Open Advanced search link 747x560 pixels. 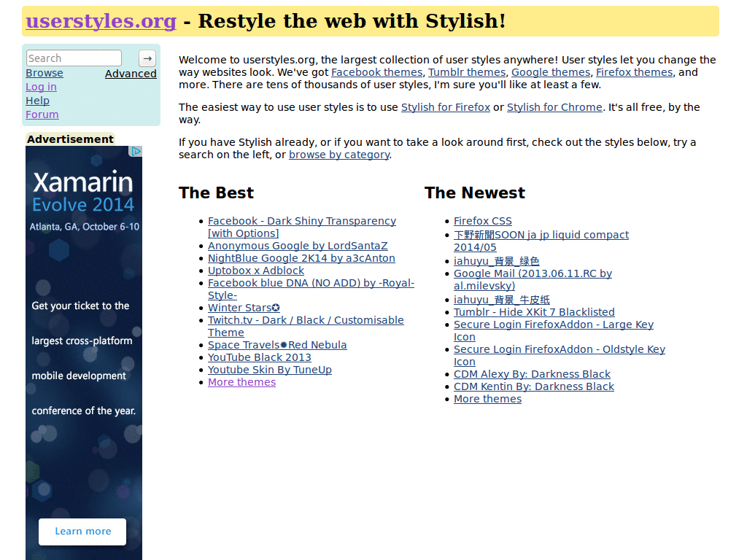click(131, 74)
